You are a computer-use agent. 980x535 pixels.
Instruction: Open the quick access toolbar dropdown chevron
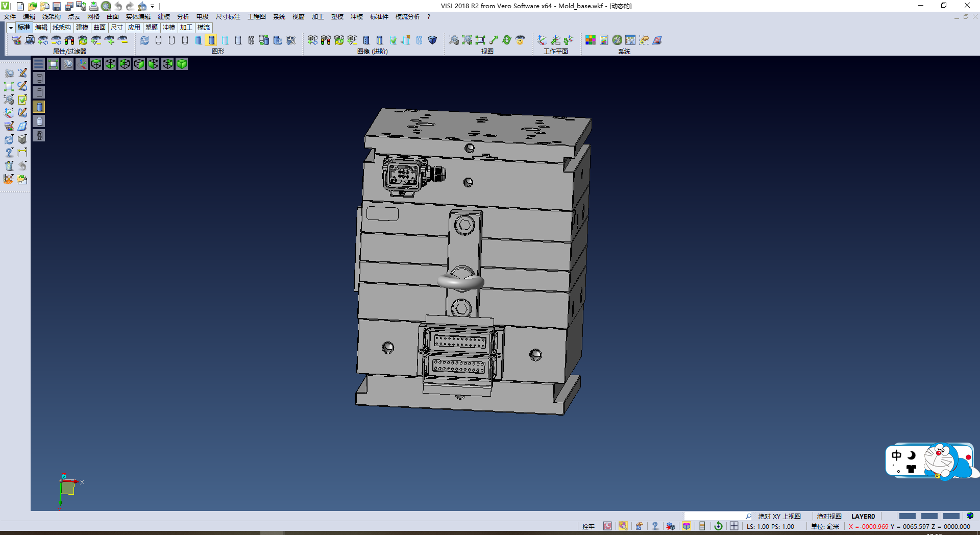click(152, 6)
